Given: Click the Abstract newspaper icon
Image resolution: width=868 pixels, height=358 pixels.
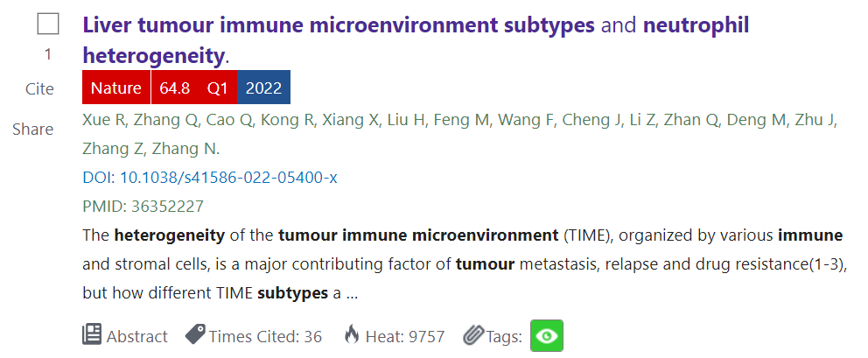Looking at the screenshot, I should pyautogui.click(x=92, y=335).
